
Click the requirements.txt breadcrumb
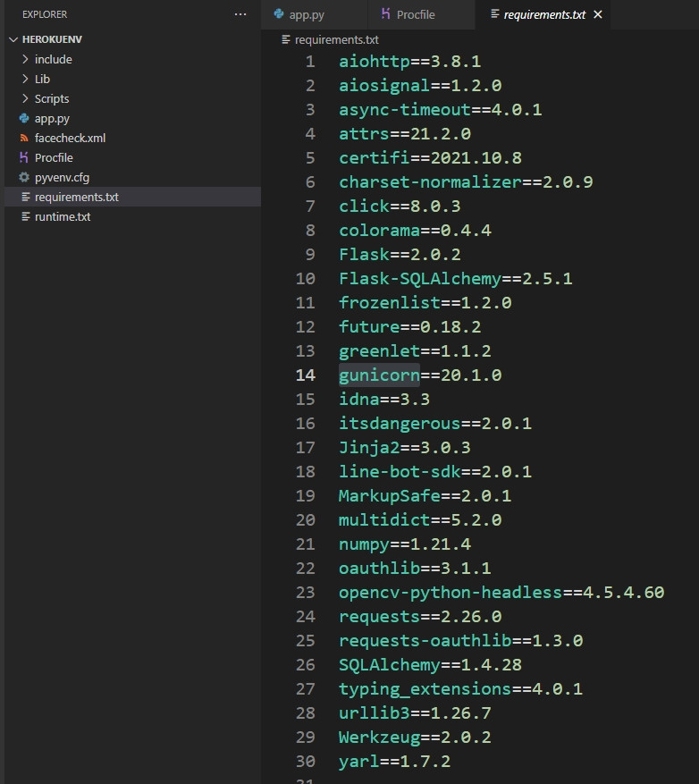(x=336, y=39)
